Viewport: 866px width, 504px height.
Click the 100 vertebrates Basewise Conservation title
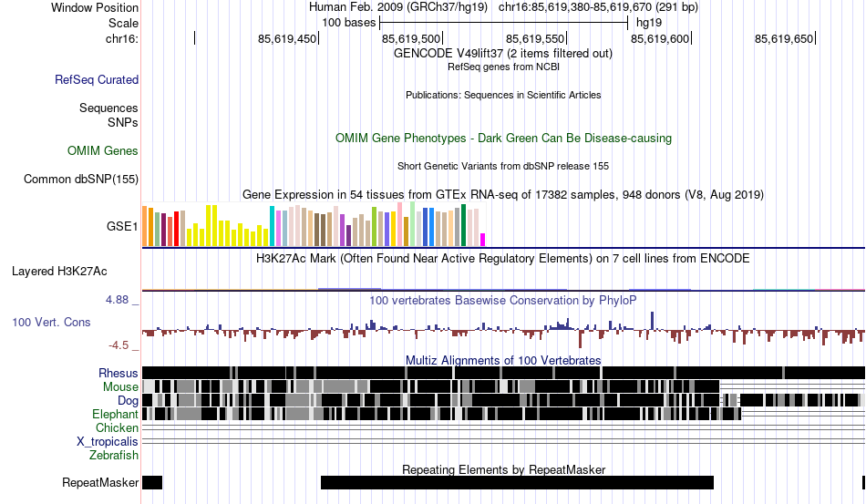pos(502,300)
